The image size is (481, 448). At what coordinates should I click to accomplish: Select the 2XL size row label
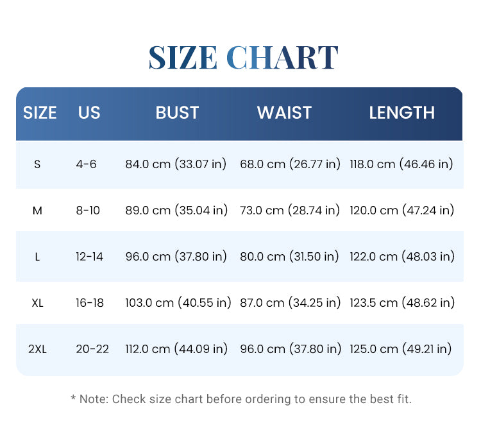(x=37, y=349)
